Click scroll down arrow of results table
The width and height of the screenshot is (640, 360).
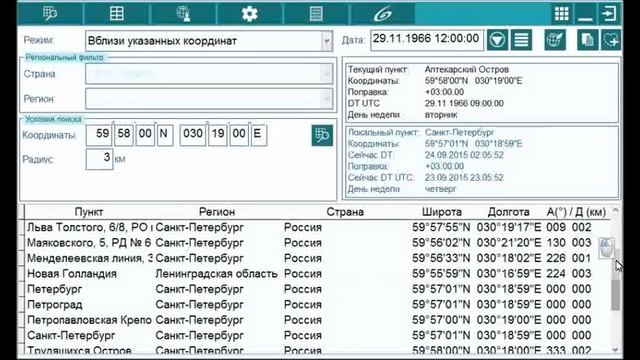point(616,350)
